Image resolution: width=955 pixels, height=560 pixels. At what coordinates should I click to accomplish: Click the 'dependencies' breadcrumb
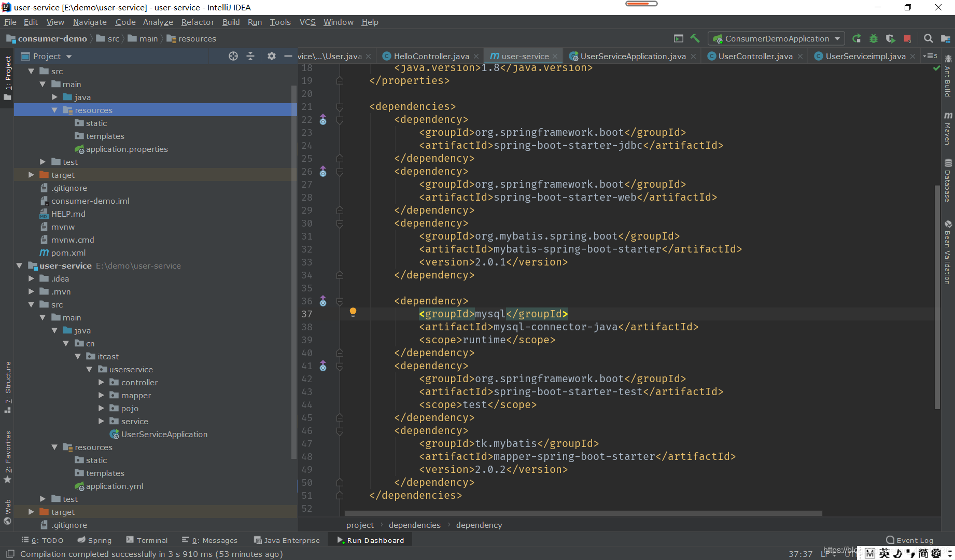click(x=414, y=525)
